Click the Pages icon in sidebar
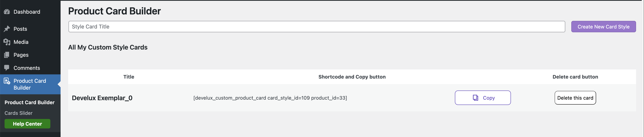Viewport: 644px width, 137px height. pyautogui.click(x=7, y=55)
